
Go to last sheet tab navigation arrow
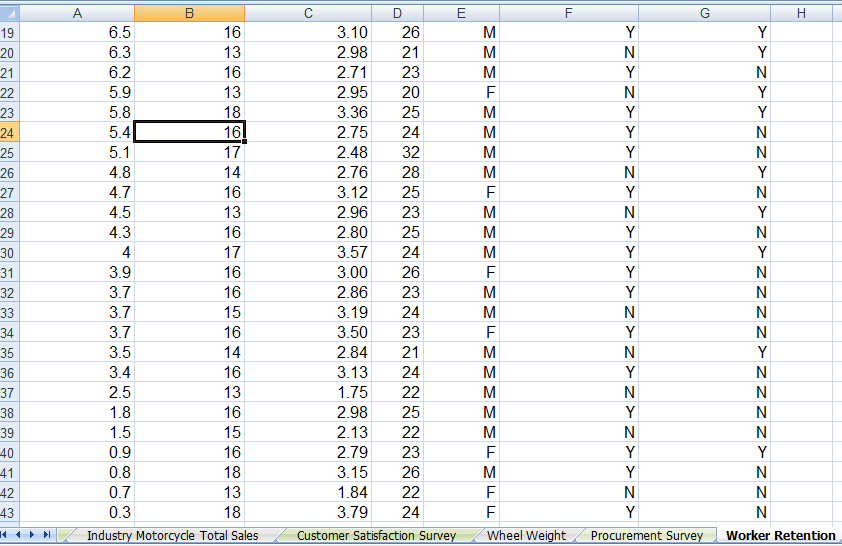(x=47, y=535)
